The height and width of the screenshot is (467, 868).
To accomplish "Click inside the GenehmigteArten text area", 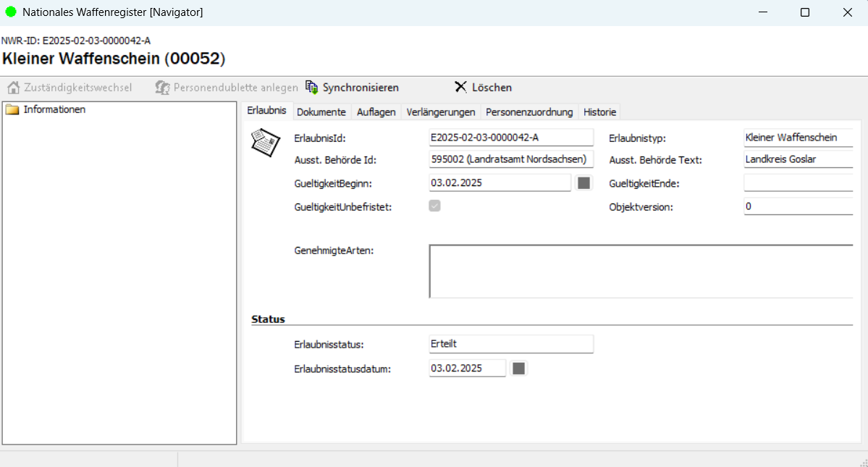I will coord(641,272).
